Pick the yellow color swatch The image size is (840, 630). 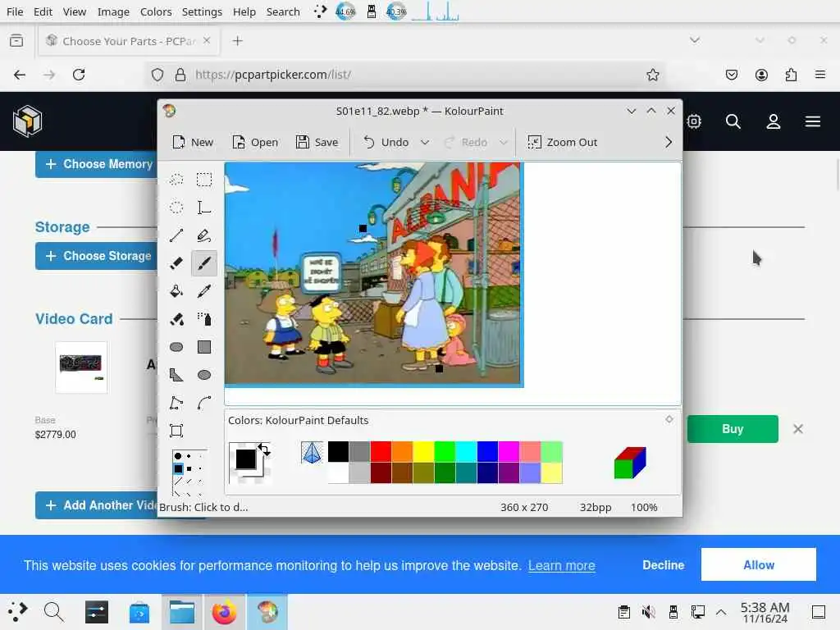pos(423,452)
